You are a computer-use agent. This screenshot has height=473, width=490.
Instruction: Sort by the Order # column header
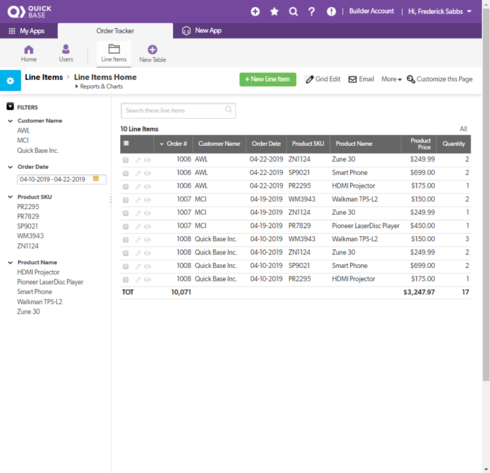[x=173, y=144]
